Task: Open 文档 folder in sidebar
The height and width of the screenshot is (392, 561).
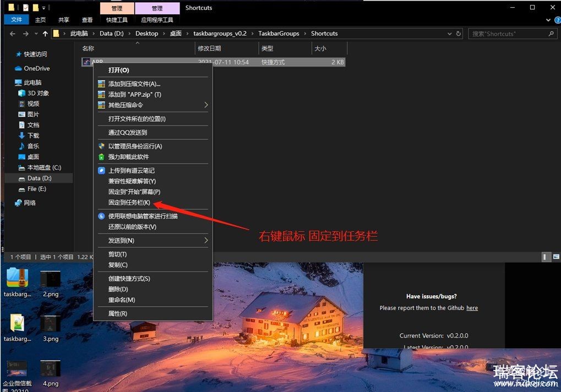Action: tap(29, 125)
